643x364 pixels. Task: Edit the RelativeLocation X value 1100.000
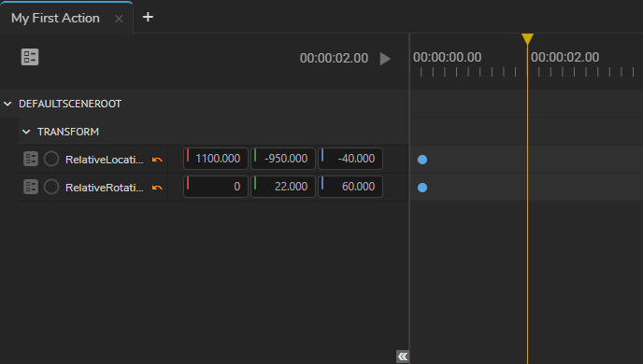click(x=216, y=159)
